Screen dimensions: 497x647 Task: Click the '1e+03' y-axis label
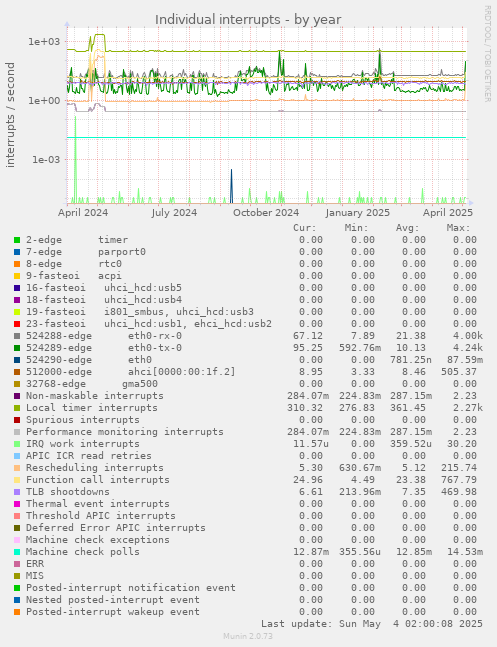(x=44, y=42)
